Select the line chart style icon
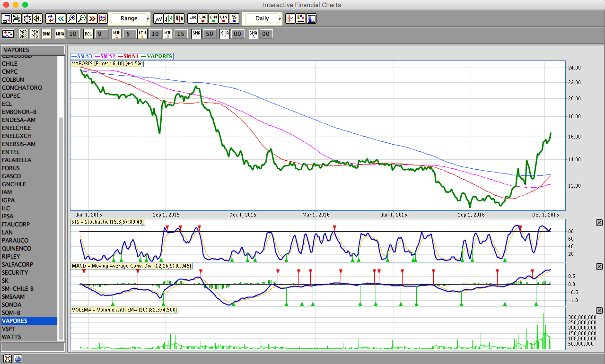The height and width of the screenshot is (364, 605). (x=158, y=18)
